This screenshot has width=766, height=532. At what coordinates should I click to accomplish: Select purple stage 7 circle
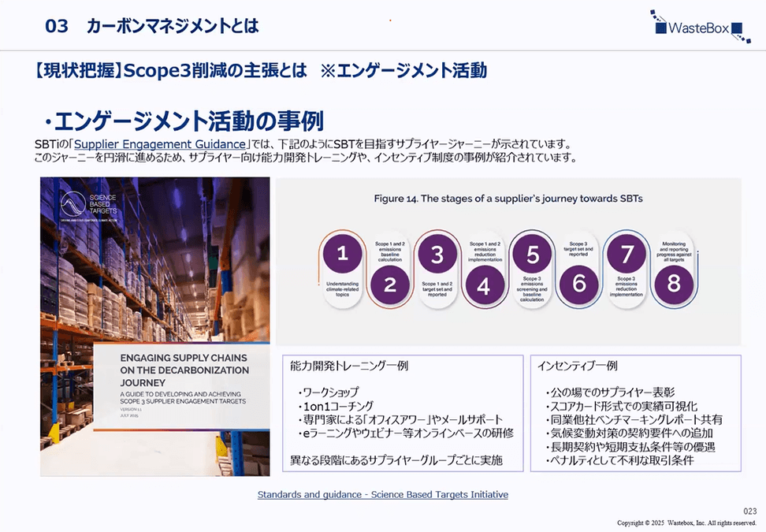coord(627,254)
